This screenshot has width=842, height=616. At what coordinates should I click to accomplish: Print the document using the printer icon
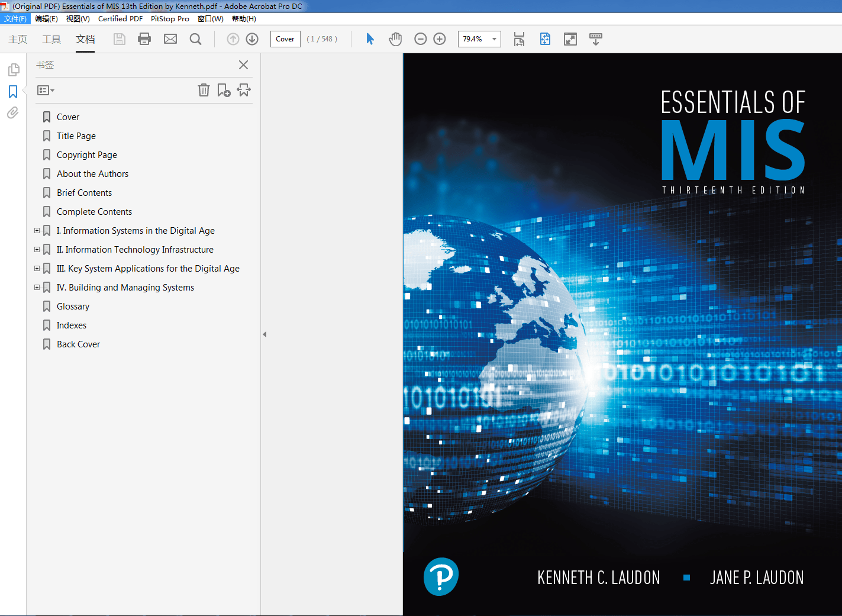coord(144,38)
